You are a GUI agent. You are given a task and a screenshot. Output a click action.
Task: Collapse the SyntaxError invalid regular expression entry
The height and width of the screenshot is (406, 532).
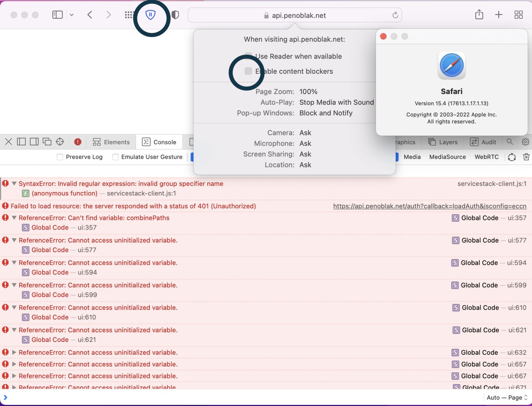[x=14, y=183]
